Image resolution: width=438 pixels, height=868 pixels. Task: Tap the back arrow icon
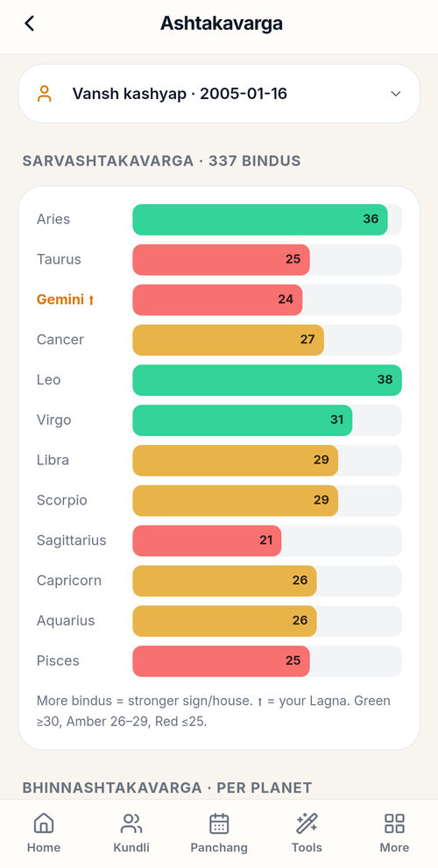[x=30, y=24]
